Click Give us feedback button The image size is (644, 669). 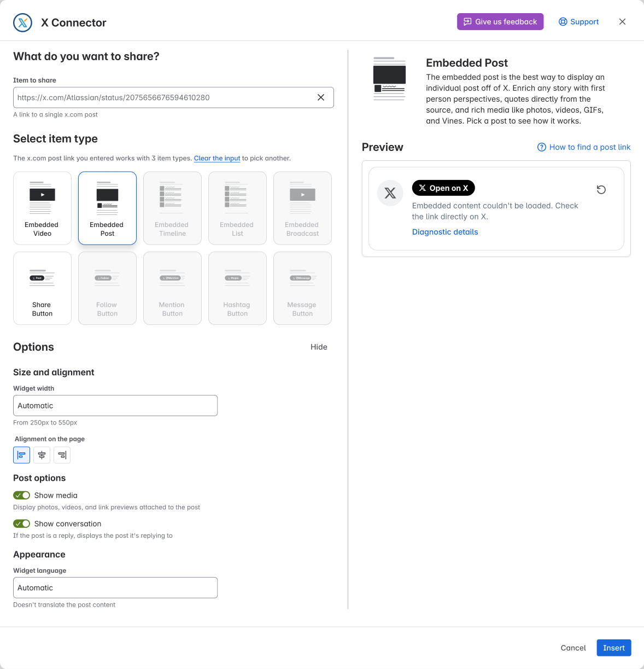point(500,22)
